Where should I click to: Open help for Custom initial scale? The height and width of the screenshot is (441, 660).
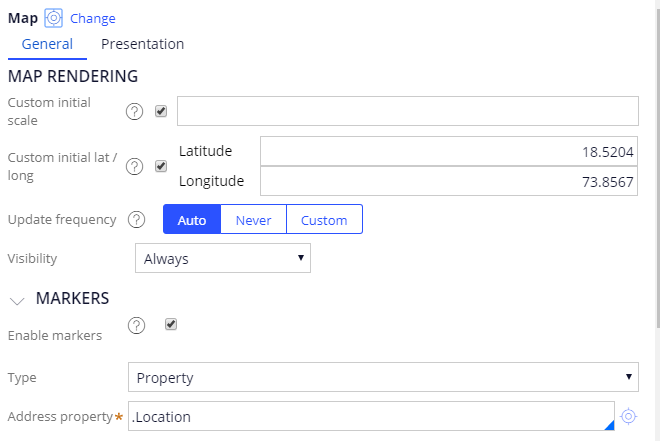pos(134,112)
